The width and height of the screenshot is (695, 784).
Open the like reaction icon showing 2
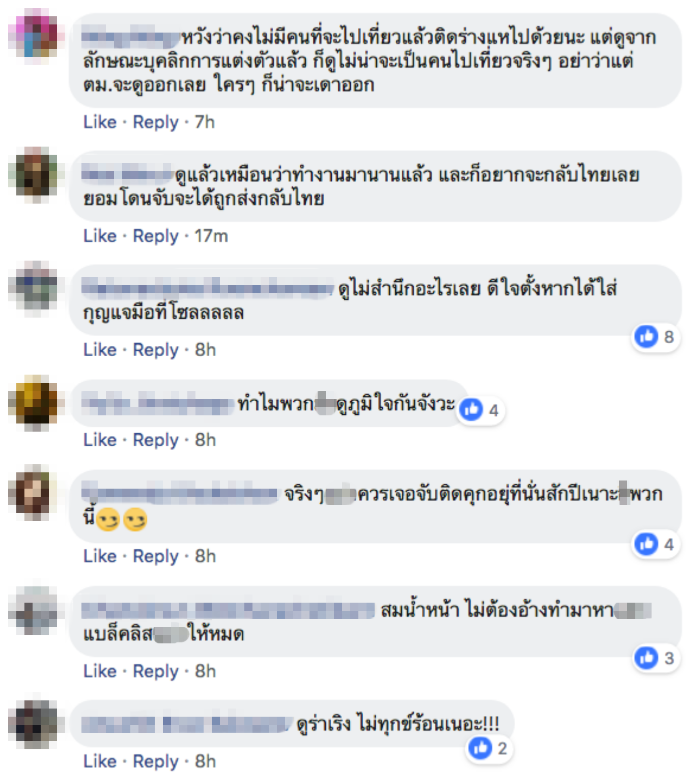pos(489,749)
